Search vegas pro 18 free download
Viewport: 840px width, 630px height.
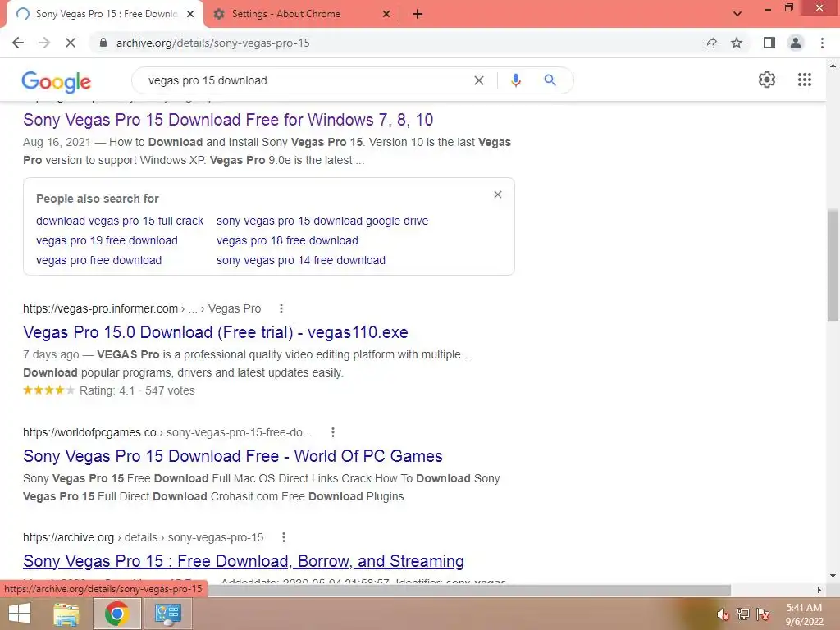pyautogui.click(x=287, y=240)
